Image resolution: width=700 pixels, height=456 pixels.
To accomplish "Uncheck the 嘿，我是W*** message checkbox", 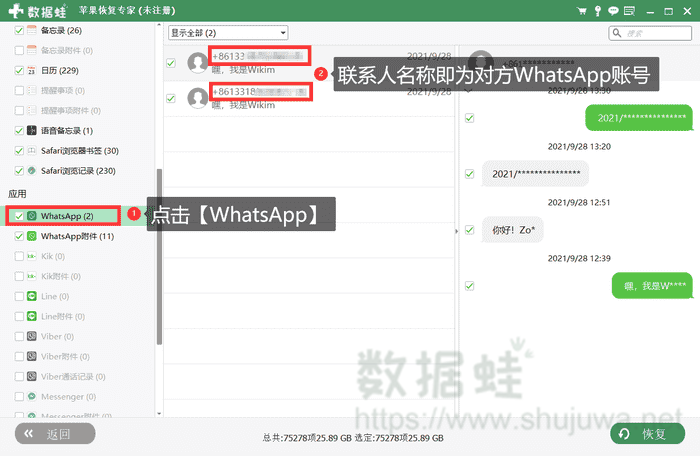I will 469,286.
